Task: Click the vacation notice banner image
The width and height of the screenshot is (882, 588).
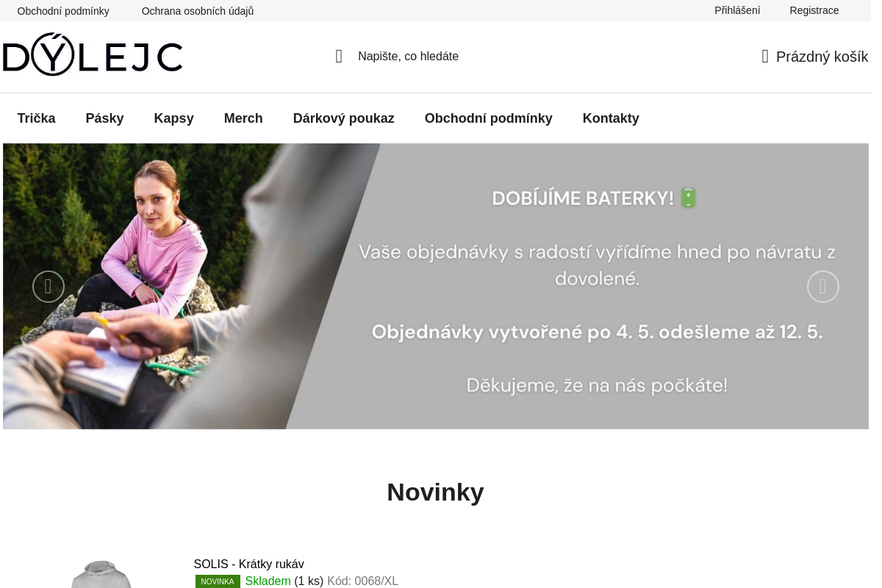Action: point(436,287)
